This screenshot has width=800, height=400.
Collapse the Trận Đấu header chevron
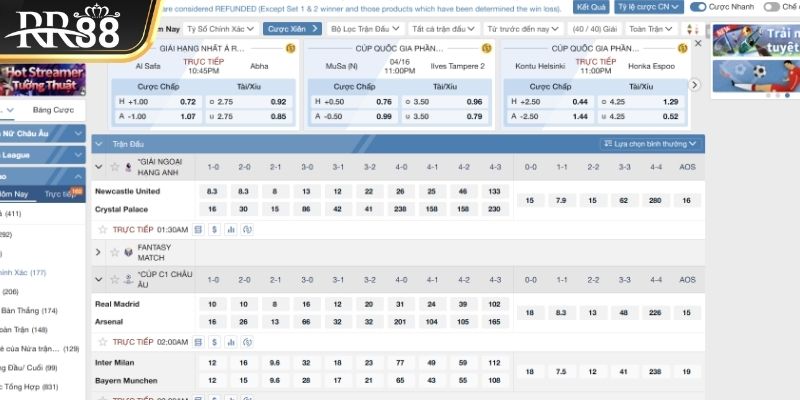coord(99,144)
